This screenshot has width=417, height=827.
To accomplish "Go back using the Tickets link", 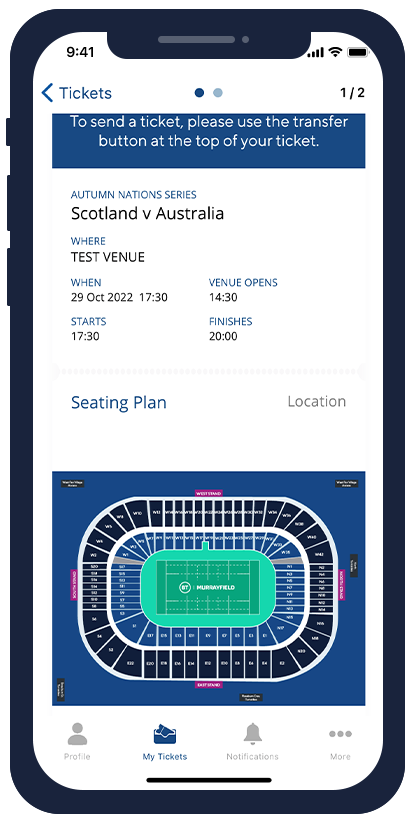I will tap(85, 93).
